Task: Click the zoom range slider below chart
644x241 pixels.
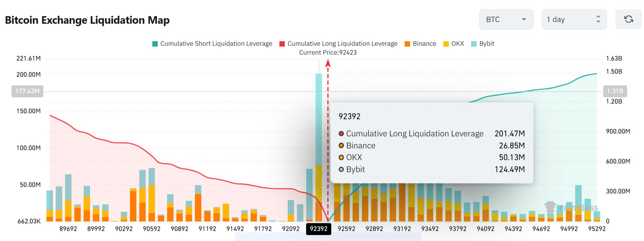Action: (328, 237)
